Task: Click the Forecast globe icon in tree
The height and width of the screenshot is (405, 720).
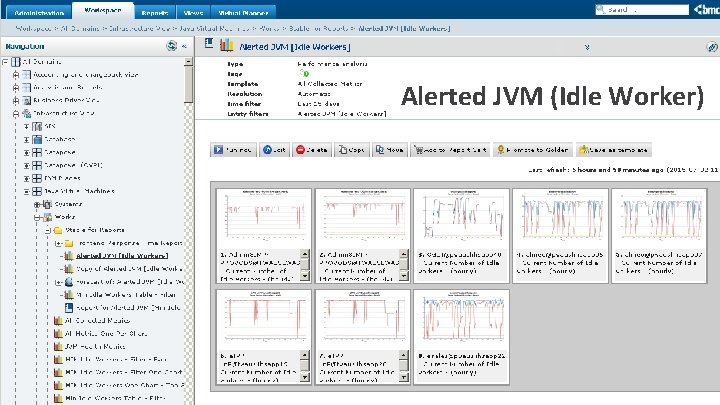Action: [69, 281]
